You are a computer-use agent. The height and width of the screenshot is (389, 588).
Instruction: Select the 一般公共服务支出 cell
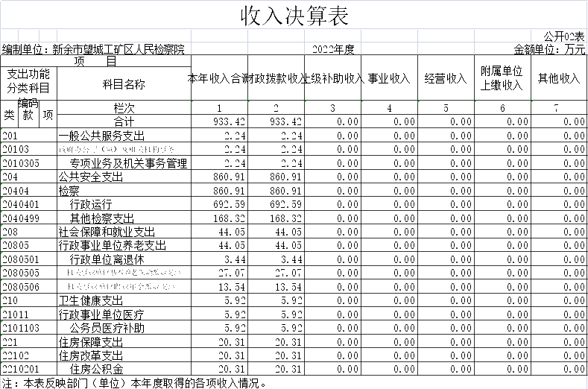coord(124,136)
